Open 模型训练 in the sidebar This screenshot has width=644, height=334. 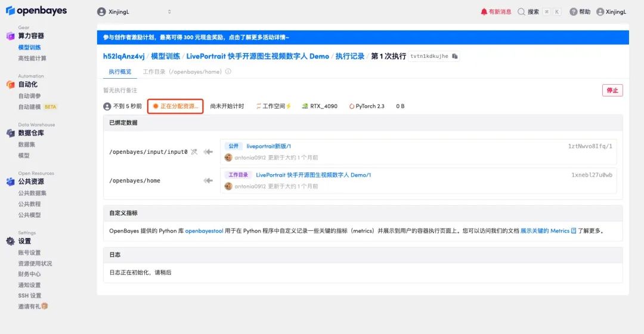(29, 47)
